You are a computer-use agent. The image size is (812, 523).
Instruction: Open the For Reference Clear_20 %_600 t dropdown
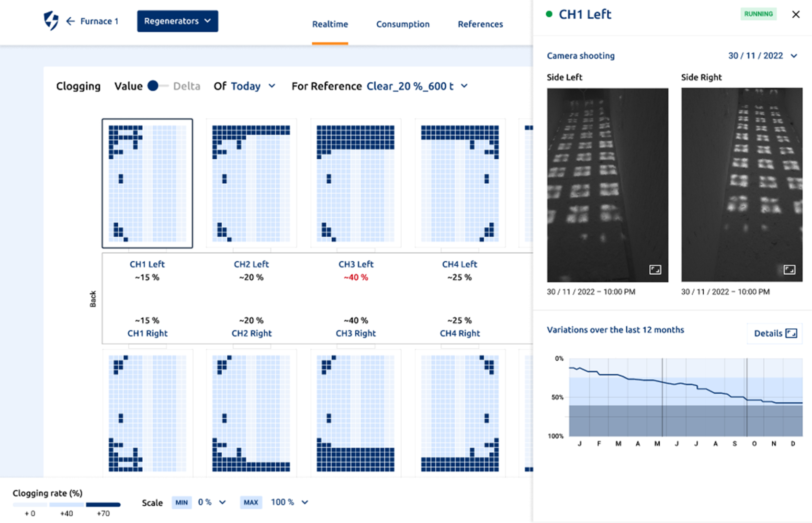tap(417, 86)
